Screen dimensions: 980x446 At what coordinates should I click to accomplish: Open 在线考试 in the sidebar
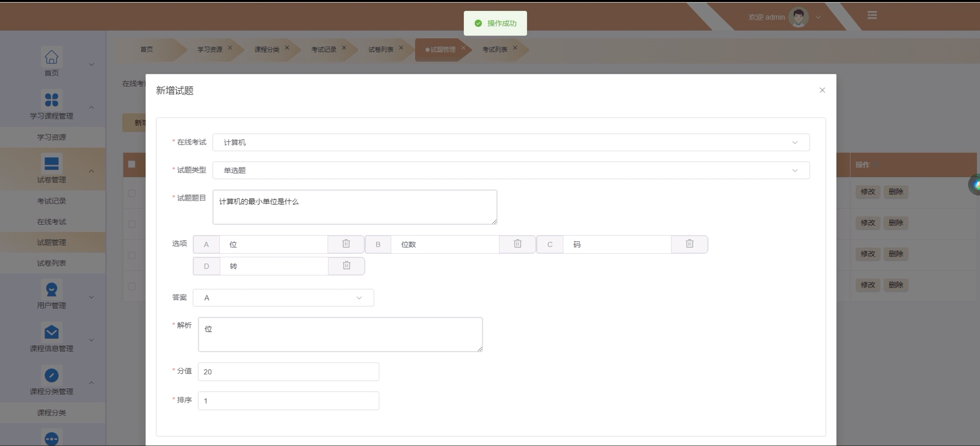(52, 222)
